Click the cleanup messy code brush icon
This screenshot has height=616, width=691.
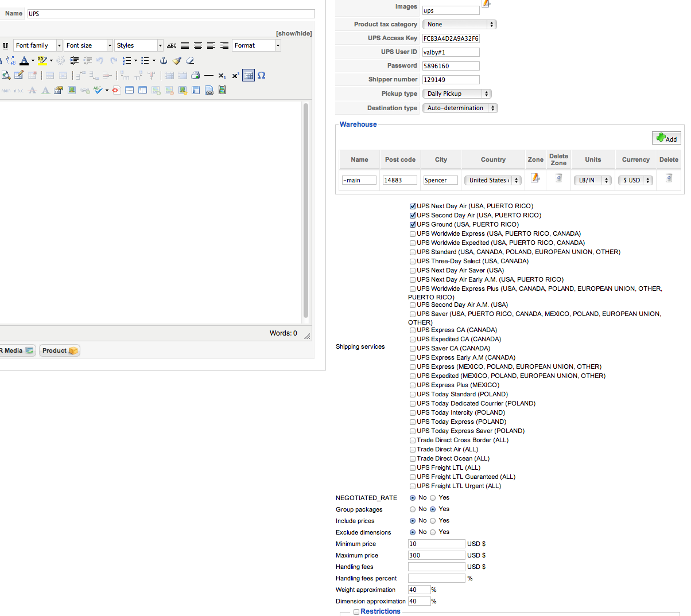point(177,60)
